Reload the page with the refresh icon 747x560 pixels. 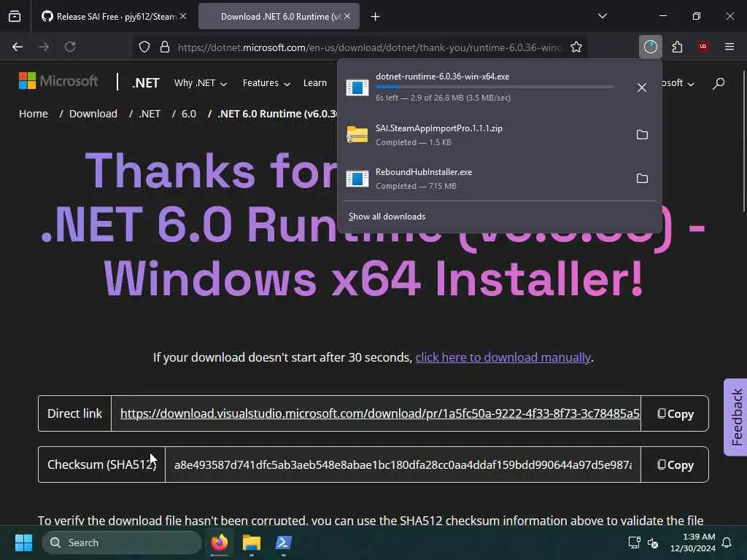[70, 47]
